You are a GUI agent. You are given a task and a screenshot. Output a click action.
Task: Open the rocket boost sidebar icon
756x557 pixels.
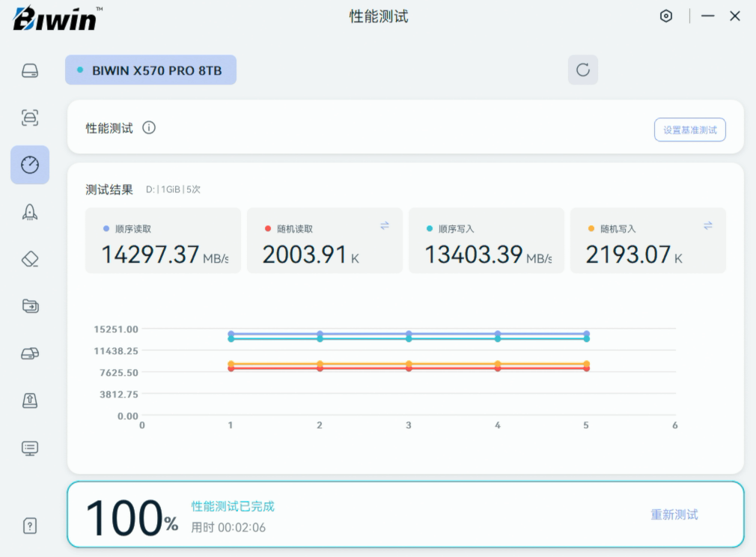(30, 212)
